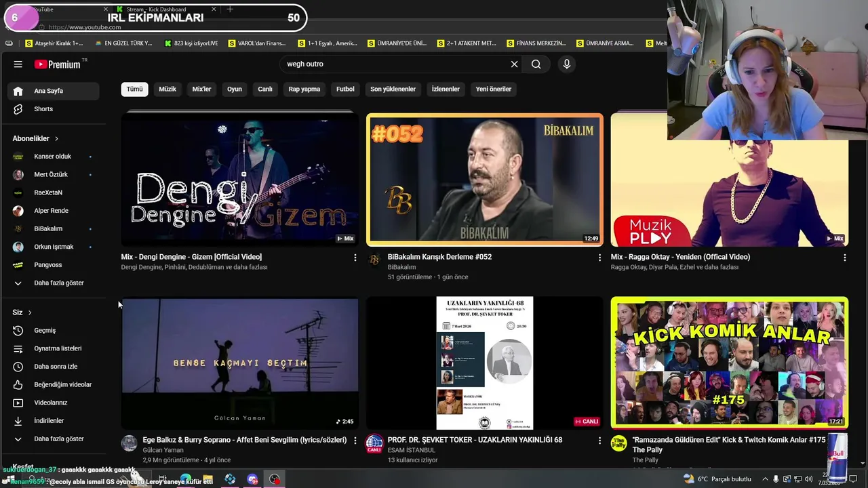Viewport: 868px width, 488px height.
Task: Click BiBakalım avatar beside Karışık Derleme video
Action: tap(374, 260)
